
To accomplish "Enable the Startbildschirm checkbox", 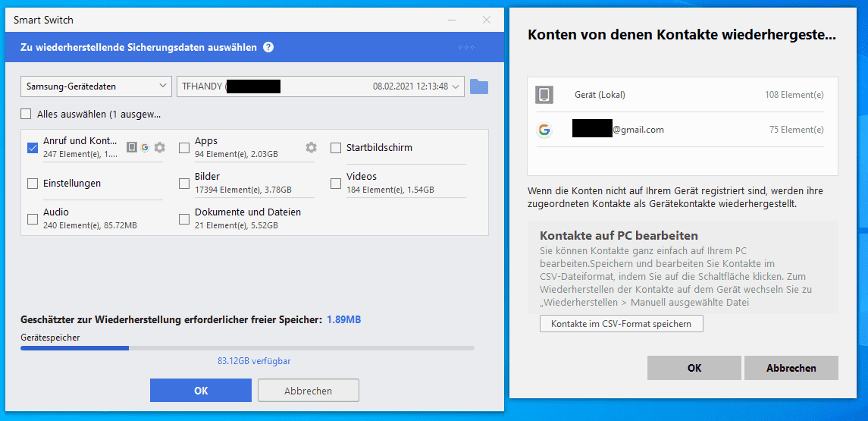I will [336, 148].
